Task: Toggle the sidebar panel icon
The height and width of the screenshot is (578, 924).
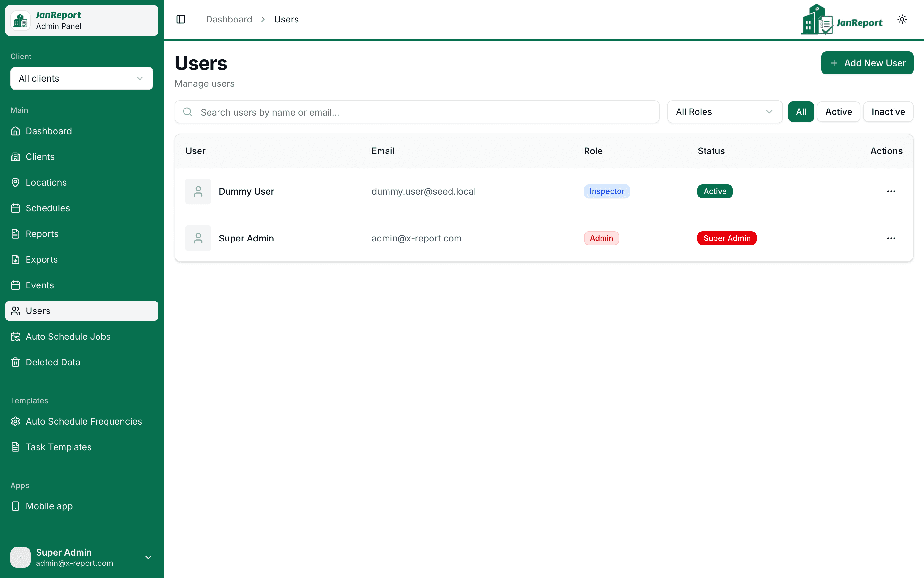Action: tap(181, 19)
